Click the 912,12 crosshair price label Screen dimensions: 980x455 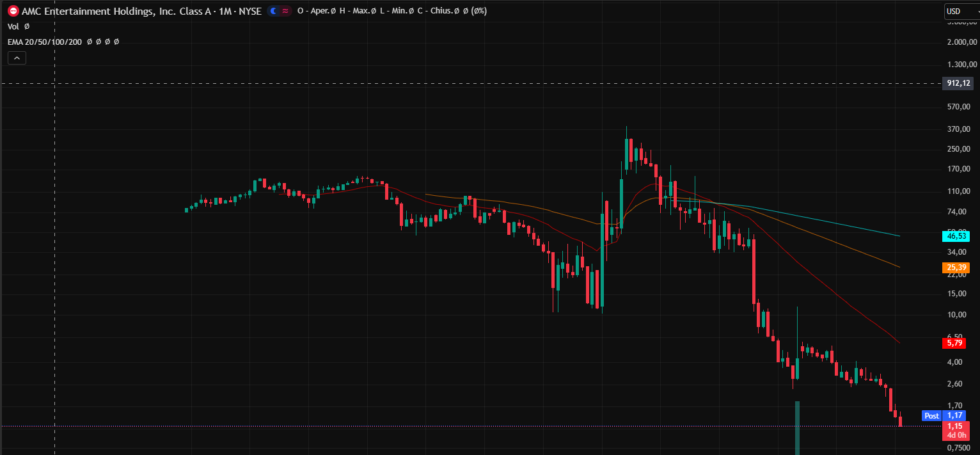958,83
